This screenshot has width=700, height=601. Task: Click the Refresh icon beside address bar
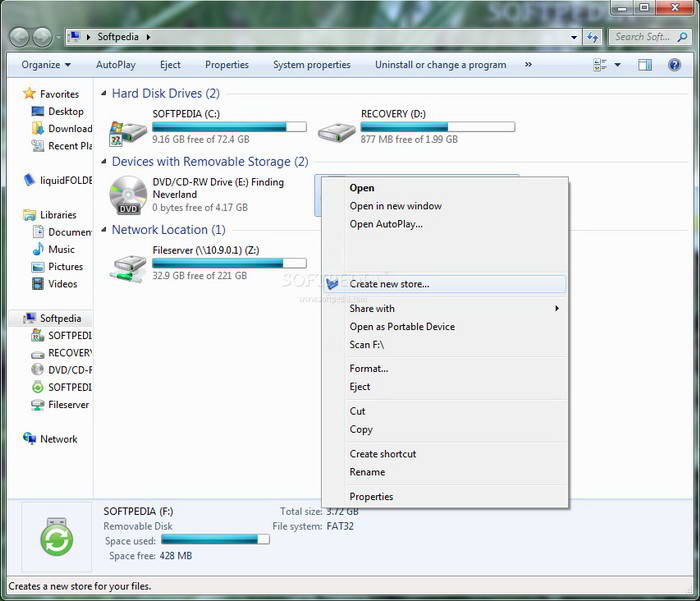tap(592, 37)
